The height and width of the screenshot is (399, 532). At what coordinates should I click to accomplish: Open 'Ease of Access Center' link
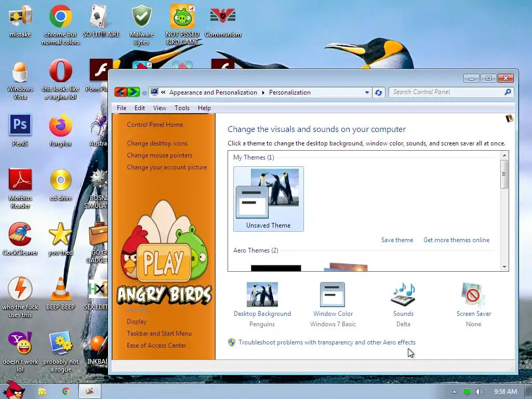click(x=156, y=345)
